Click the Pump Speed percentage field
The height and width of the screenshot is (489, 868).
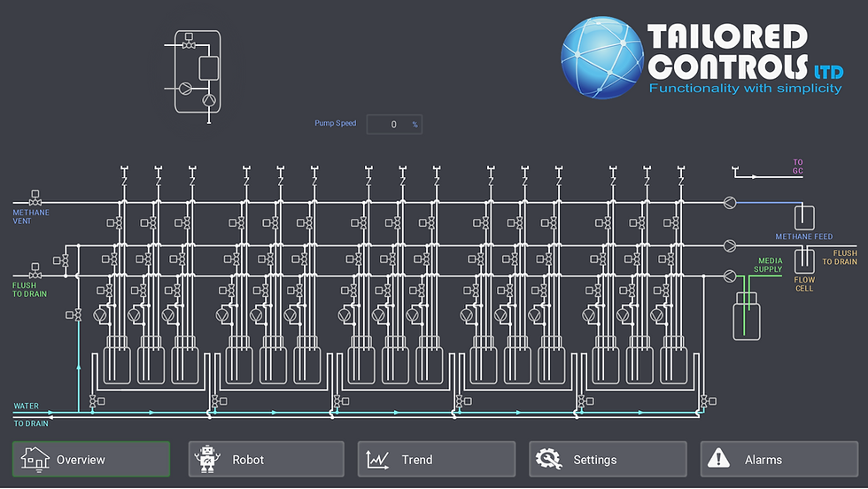(394, 124)
